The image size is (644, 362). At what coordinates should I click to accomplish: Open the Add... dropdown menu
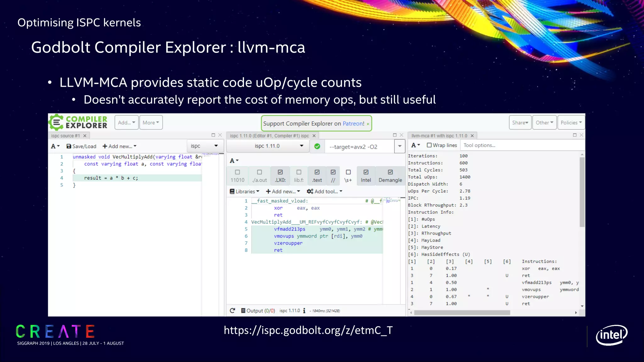(x=126, y=123)
